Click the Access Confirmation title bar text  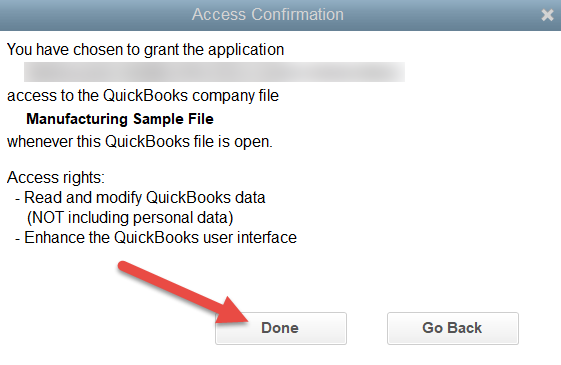pos(268,15)
